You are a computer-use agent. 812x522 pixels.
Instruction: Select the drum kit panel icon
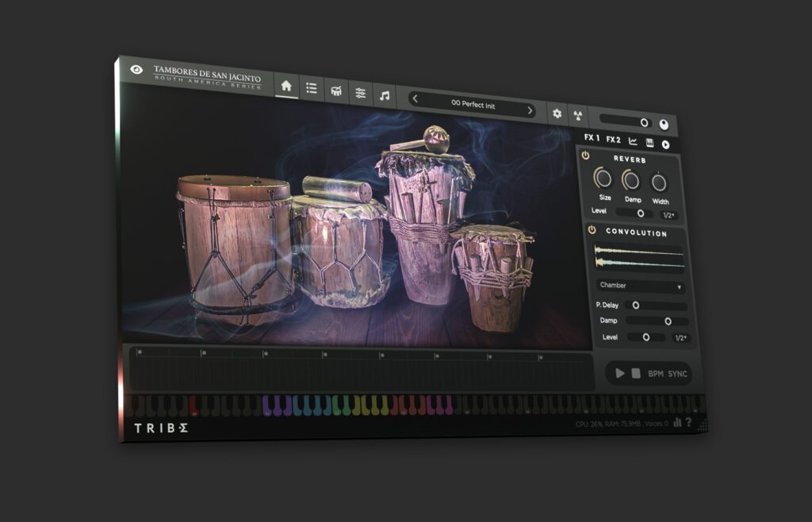click(x=335, y=91)
